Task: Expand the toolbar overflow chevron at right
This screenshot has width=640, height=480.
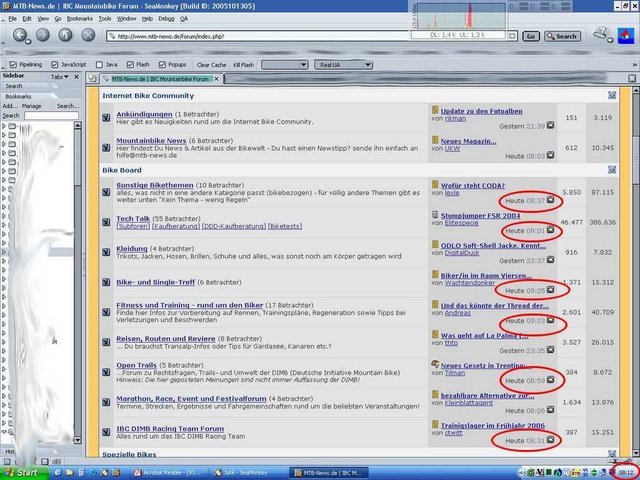Action: point(635,64)
